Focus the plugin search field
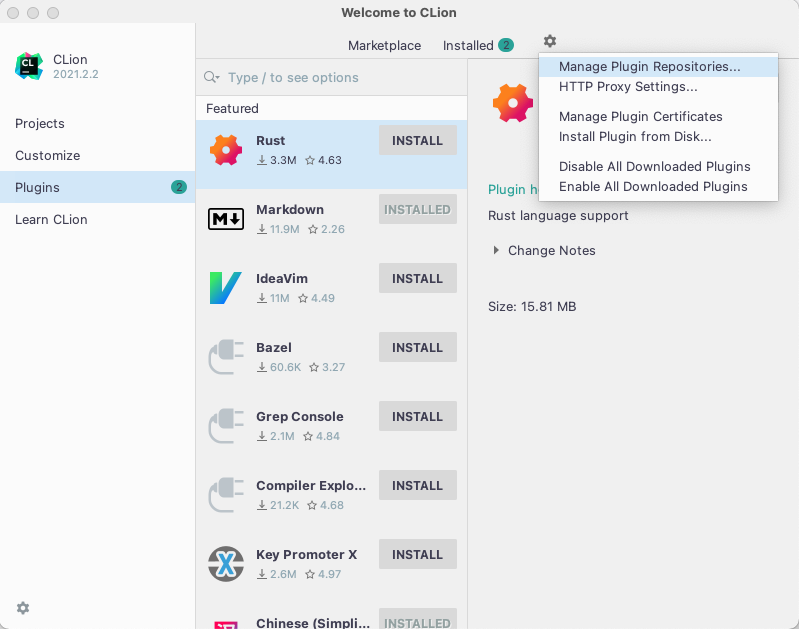799x629 pixels. click(x=331, y=77)
